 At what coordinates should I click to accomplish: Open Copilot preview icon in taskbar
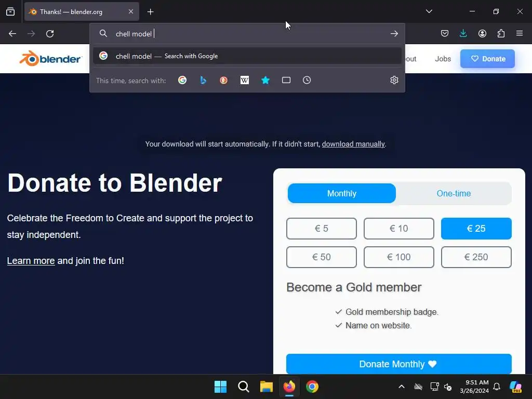[x=515, y=387]
